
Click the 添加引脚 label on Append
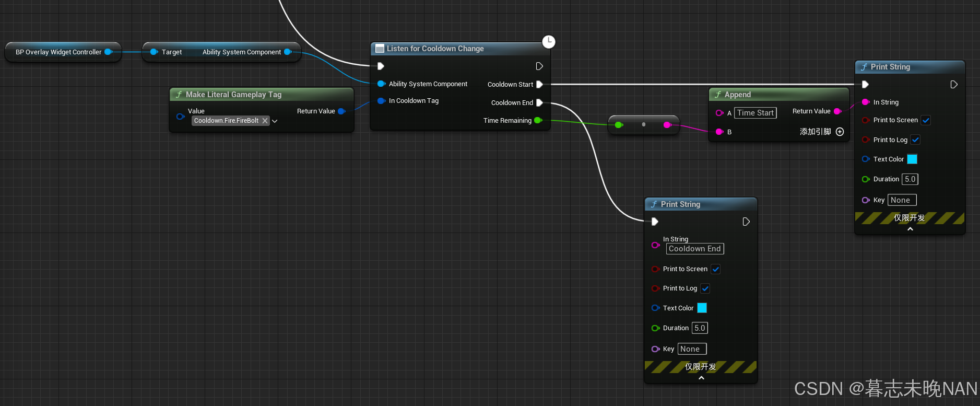816,132
